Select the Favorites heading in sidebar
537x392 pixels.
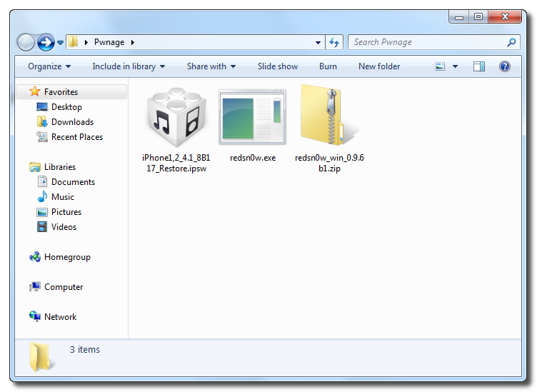(61, 91)
